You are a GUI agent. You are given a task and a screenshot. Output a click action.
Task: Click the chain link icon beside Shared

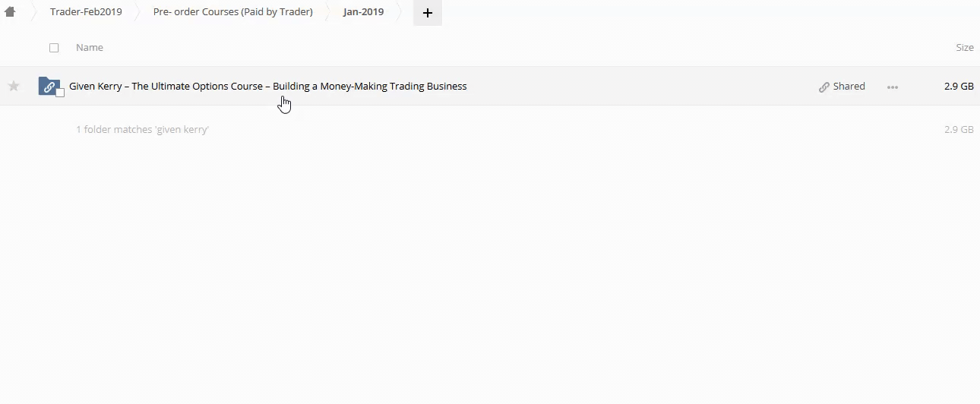[824, 87]
